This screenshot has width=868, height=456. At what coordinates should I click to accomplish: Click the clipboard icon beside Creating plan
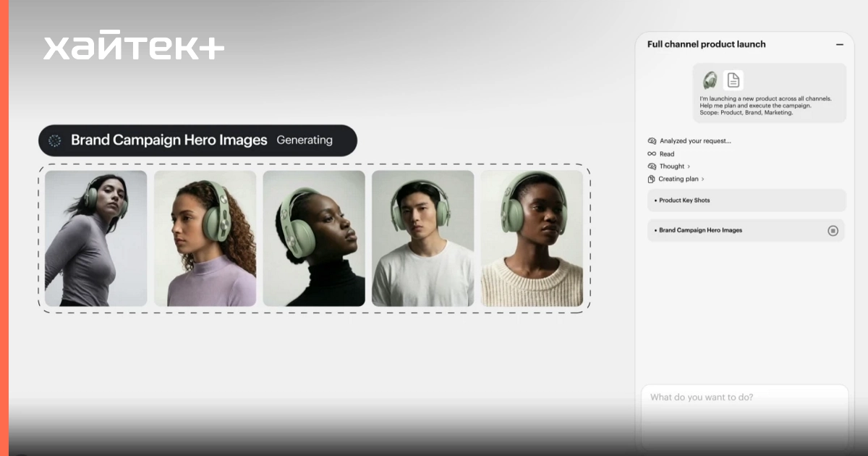coord(652,179)
